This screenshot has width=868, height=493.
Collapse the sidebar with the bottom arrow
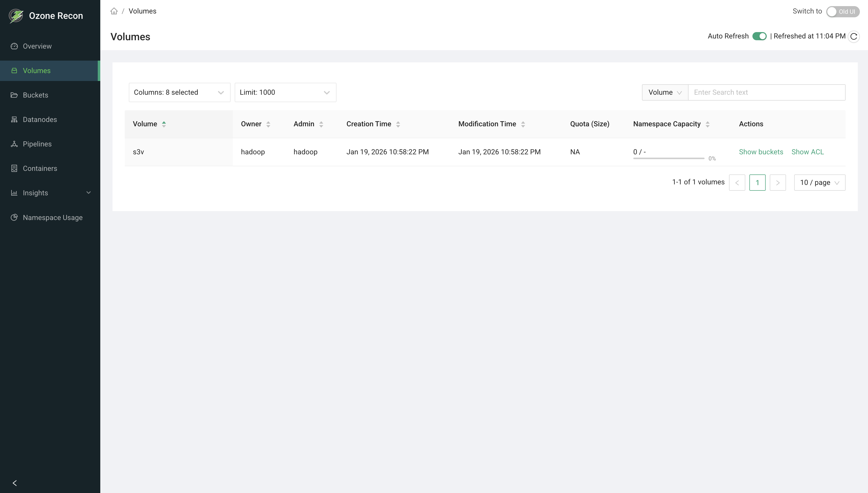coord(15,483)
